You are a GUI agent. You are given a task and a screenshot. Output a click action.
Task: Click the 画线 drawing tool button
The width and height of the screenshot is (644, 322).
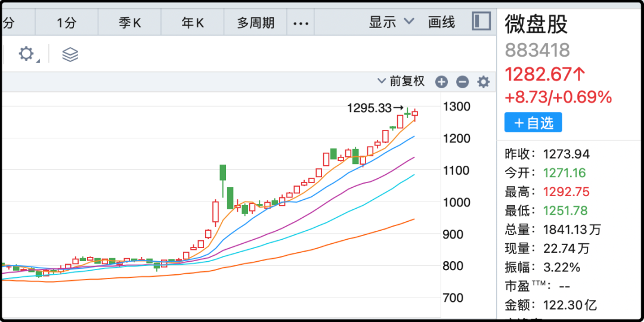[442, 23]
